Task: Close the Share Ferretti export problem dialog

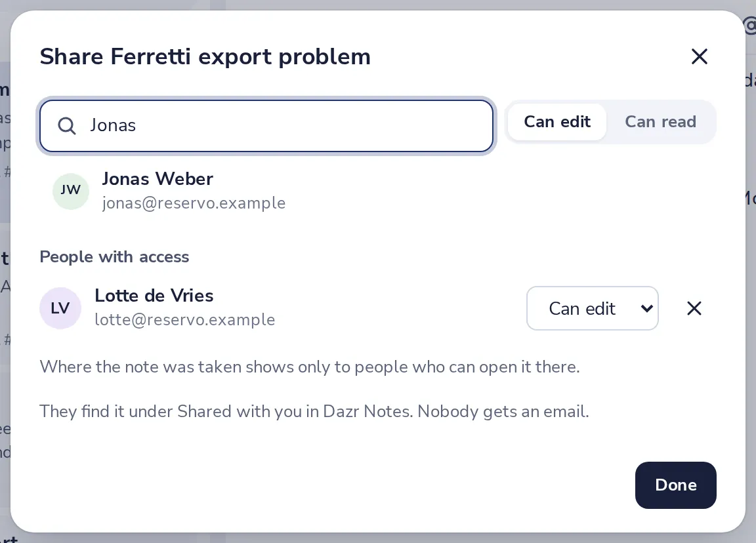Action: click(x=699, y=56)
